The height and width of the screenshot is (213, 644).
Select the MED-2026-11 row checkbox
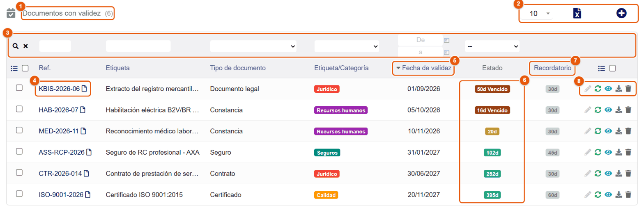[x=19, y=130]
